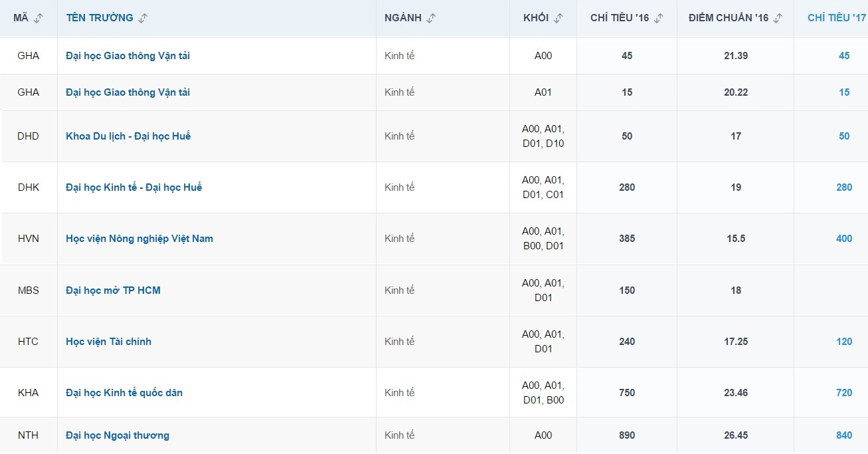Select the CHỈ TIÊU '17 column header
Screen dimensions: 868x454
click(836, 18)
